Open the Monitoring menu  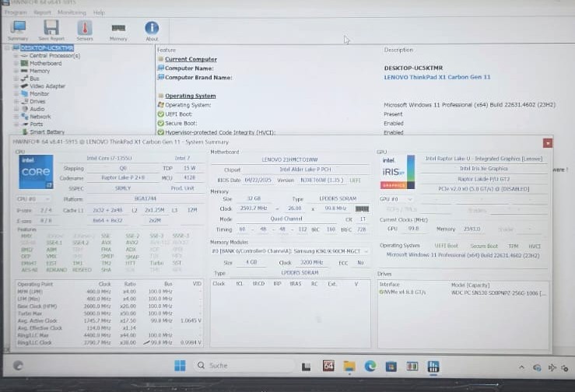(72, 12)
